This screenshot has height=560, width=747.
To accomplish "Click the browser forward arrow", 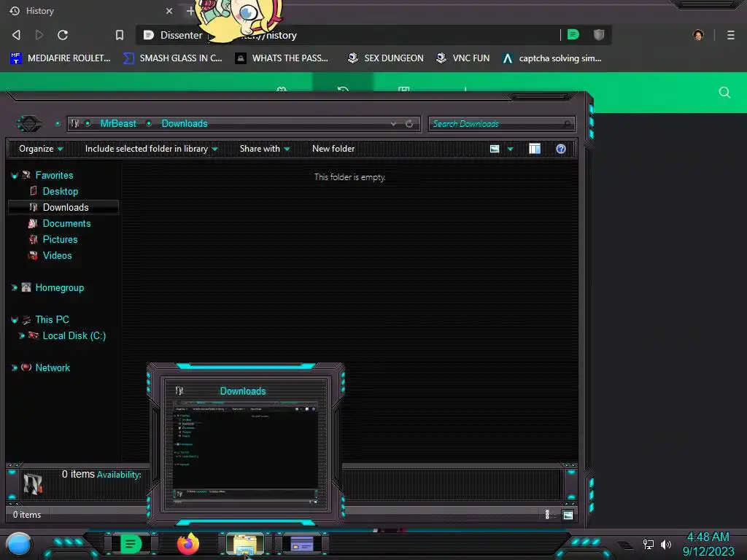I will click(39, 35).
